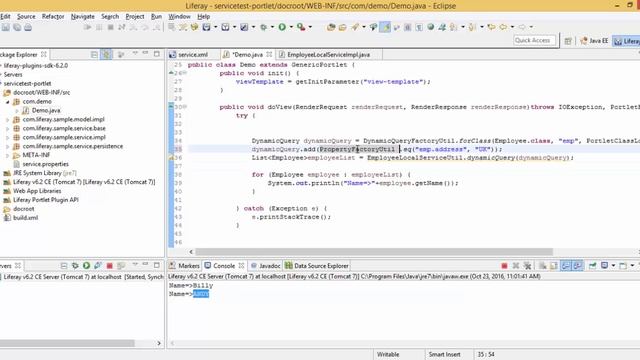This screenshot has height=360, width=640.
Task: Toggle Show Console on standard error change
Action: pyautogui.click(x=577, y=266)
